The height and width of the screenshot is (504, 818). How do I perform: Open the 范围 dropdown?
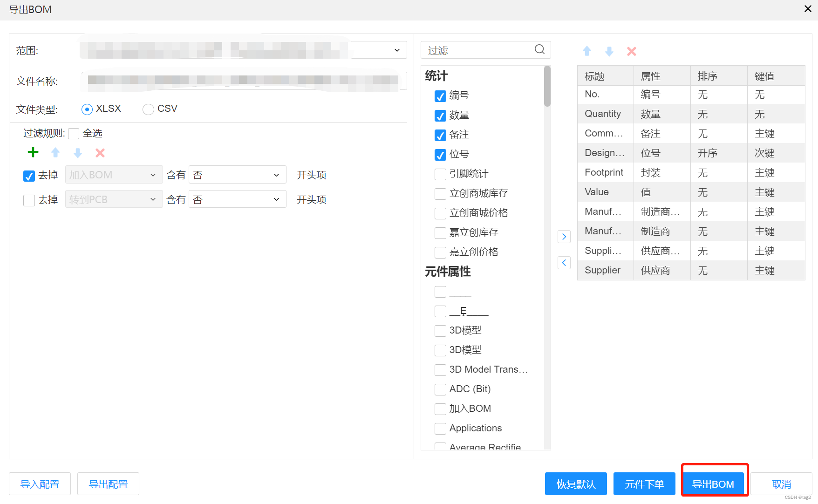tap(243, 50)
